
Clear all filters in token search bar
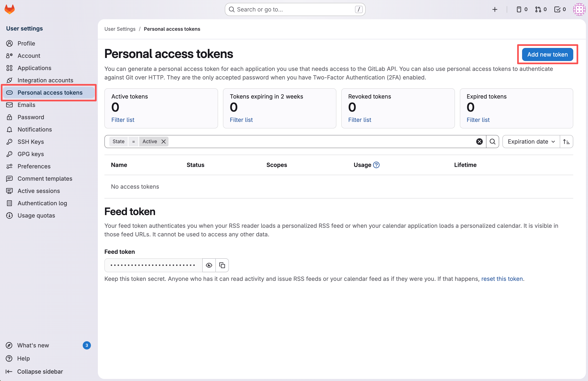(479, 142)
